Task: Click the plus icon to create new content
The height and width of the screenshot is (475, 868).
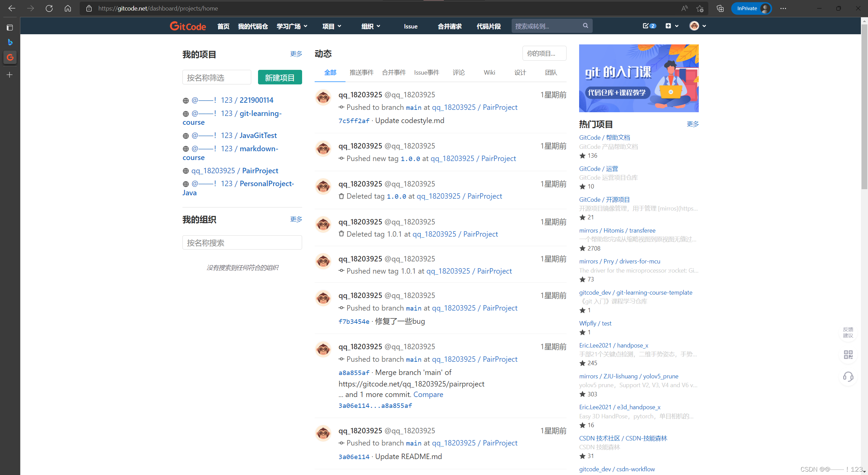Action: point(668,26)
